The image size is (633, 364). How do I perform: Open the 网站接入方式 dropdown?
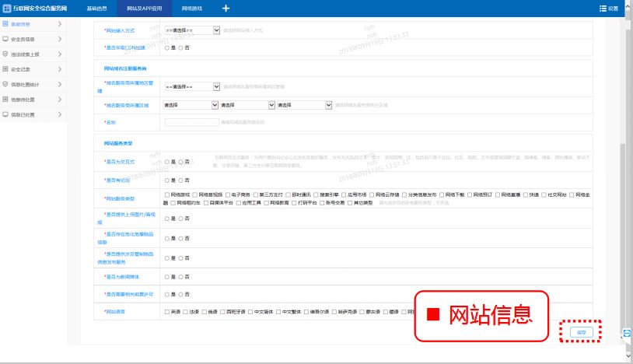(192, 30)
